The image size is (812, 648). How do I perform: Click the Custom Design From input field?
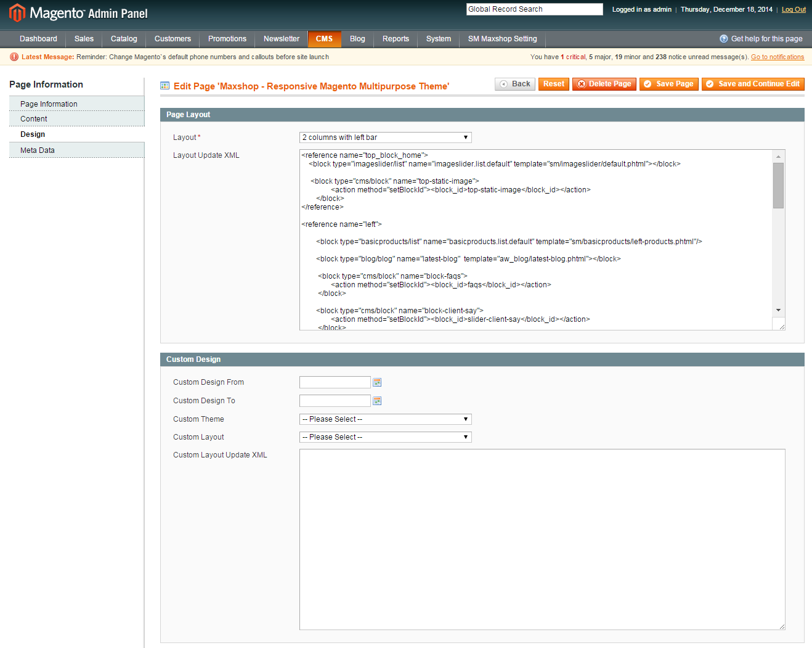point(335,382)
